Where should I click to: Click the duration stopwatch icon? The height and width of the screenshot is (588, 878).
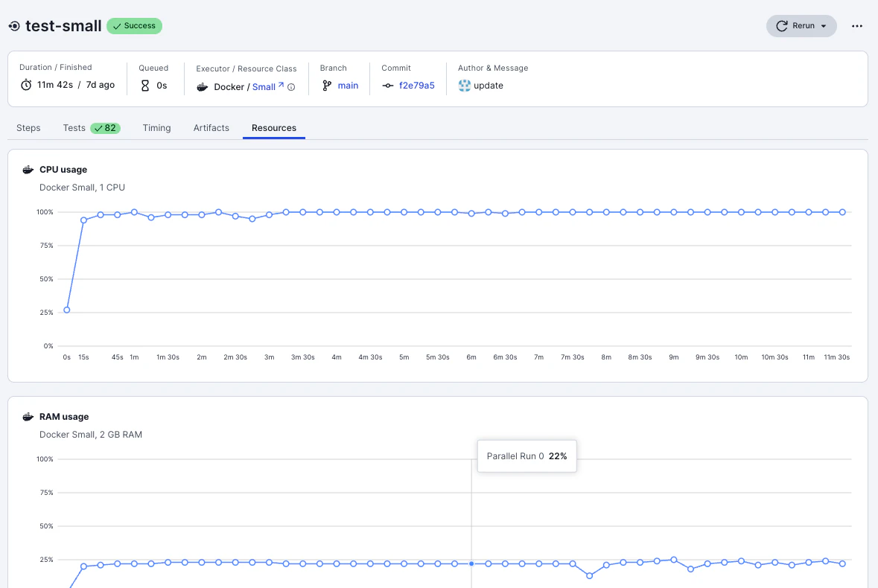click(26, 85)
